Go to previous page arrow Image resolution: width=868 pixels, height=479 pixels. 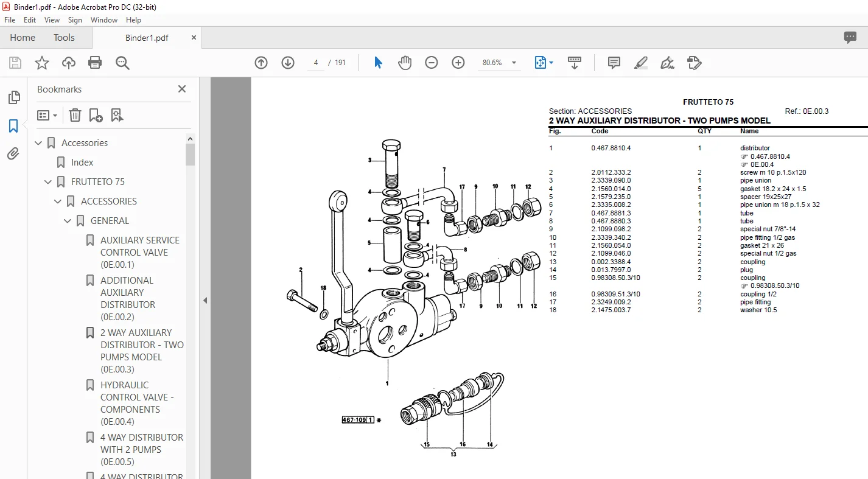[x=261, y=63]
